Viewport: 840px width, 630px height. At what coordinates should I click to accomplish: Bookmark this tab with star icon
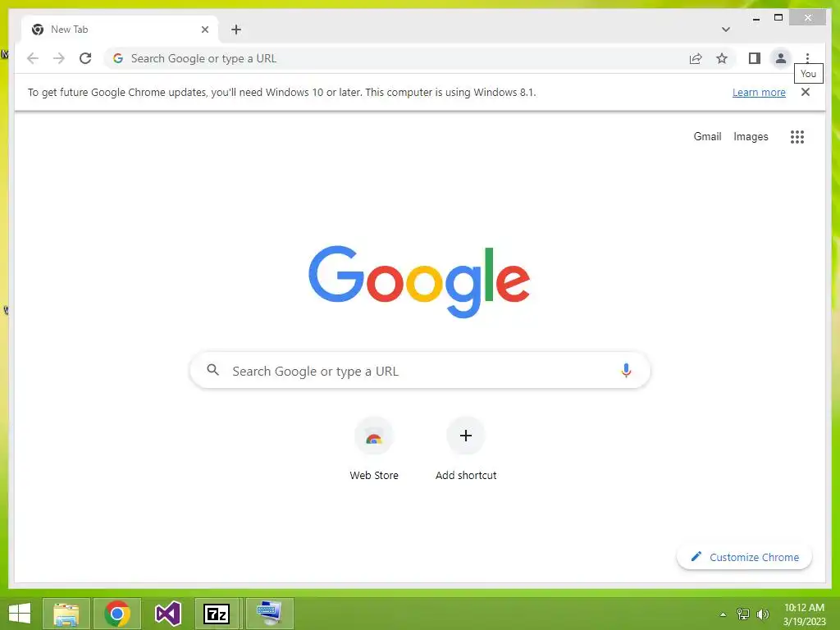pos(722,58)
